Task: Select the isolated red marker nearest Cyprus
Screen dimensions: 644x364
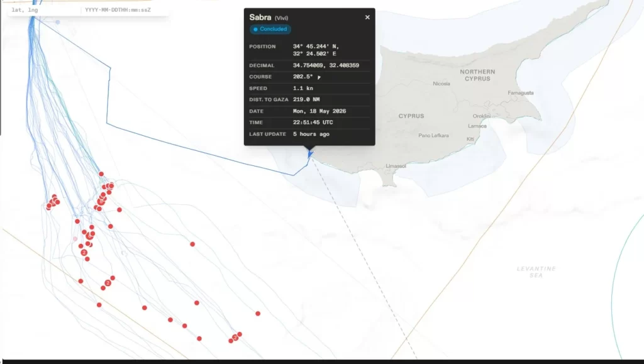Action: pos(192,244)
